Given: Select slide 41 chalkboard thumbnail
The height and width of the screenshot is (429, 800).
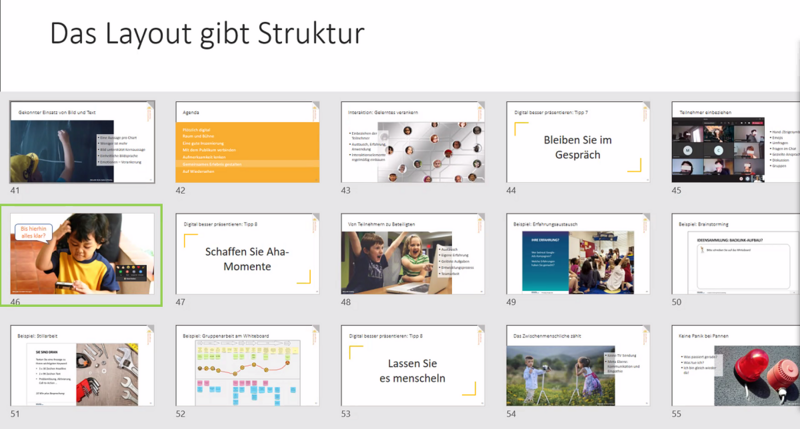Looking at the screenshot, I should pos(82,142).
